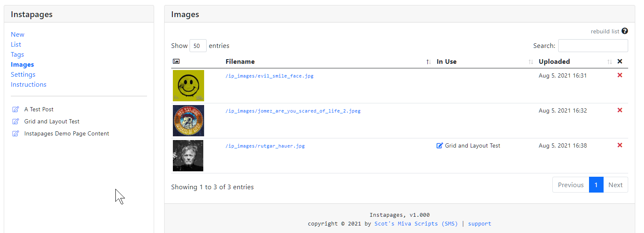
Task: Click the rebuild list help question-mark icon
Action: tap(624, 31)
